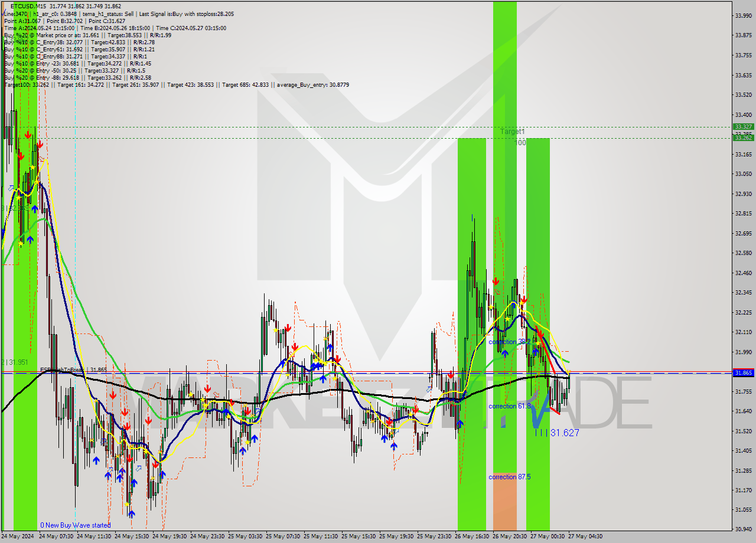Click the '24 May 15:30' time axis label

pos(131,537)
